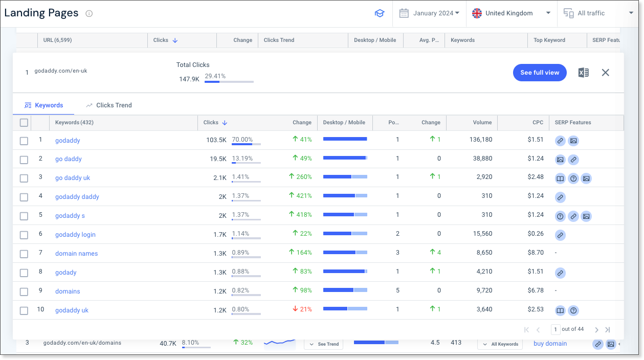Click the link SERP icon in godaddy row
This screenshot has width=644, height=360.
point(561,141)
